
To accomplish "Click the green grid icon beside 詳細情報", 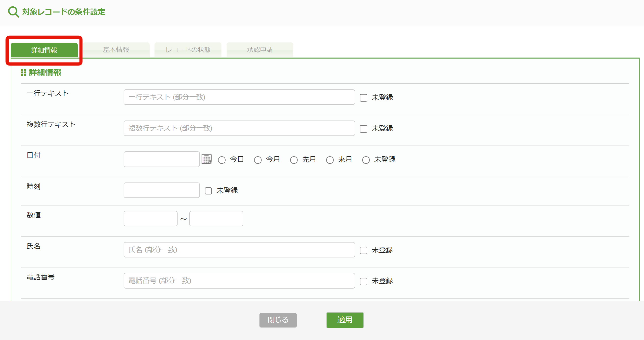I will [24, 73].
